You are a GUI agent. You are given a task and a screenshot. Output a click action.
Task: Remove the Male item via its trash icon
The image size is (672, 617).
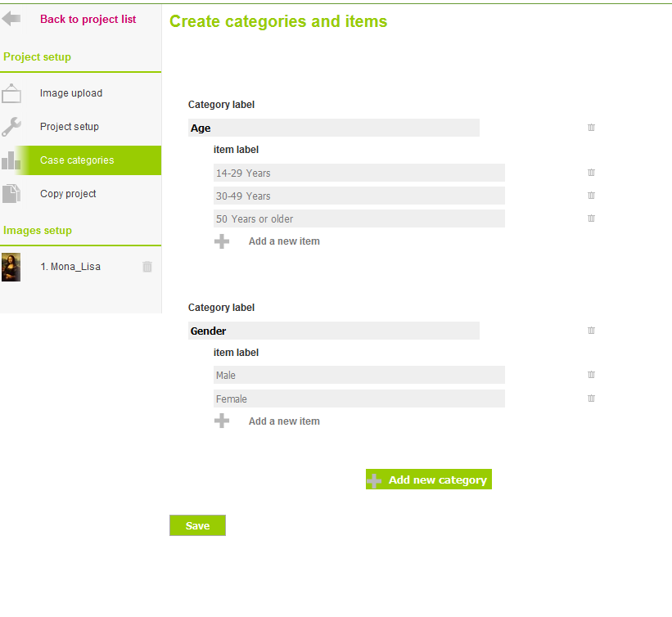point(591,375)
